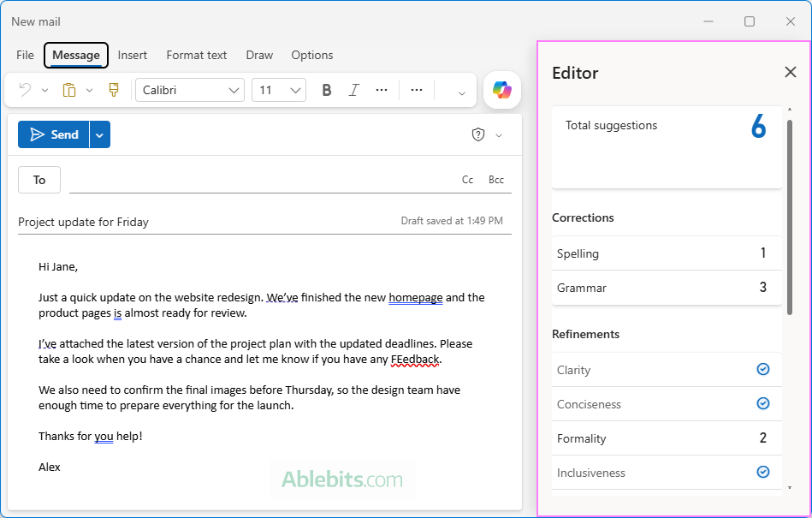This screenshot has height=518, width=812.
Task: Open Spelling corrections row
Action: (x=667, y=253)
